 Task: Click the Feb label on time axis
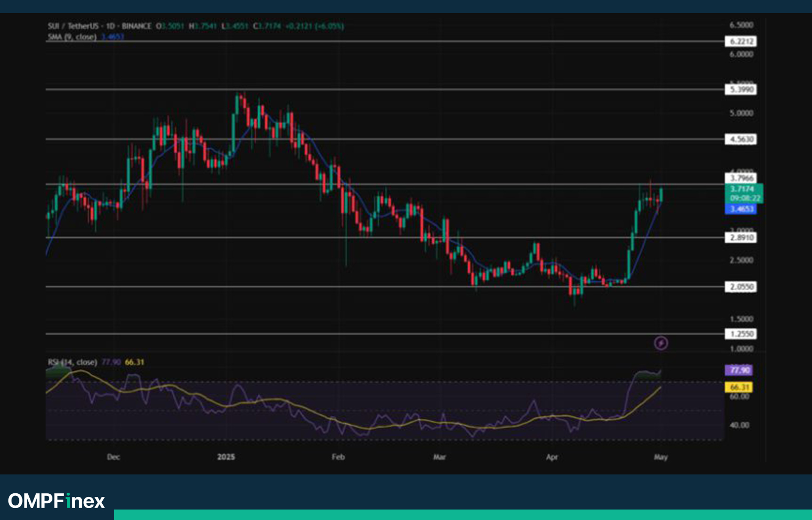338,457
